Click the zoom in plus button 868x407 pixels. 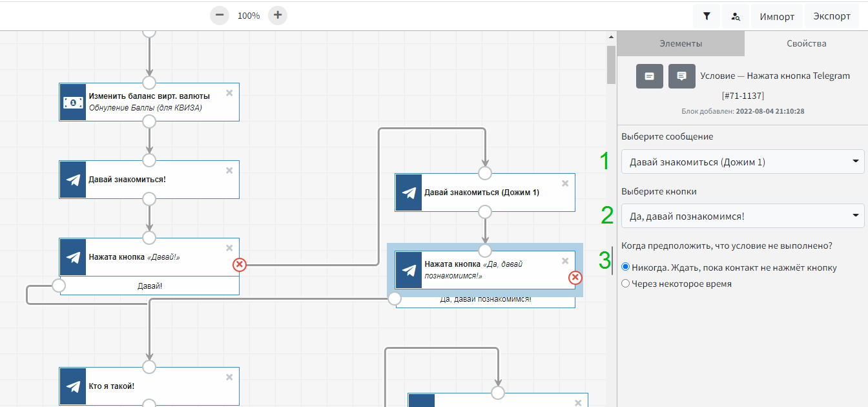tap(278, 16)
